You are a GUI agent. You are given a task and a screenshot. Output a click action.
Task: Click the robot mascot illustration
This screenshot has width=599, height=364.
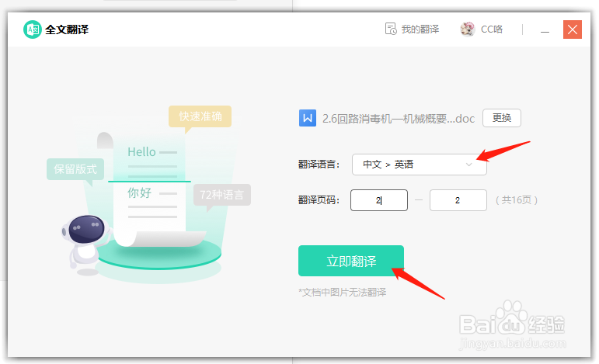pos(86,244)
